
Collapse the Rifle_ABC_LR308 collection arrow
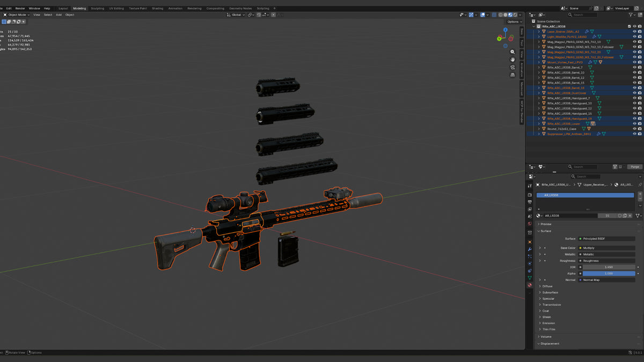(533, 26)
